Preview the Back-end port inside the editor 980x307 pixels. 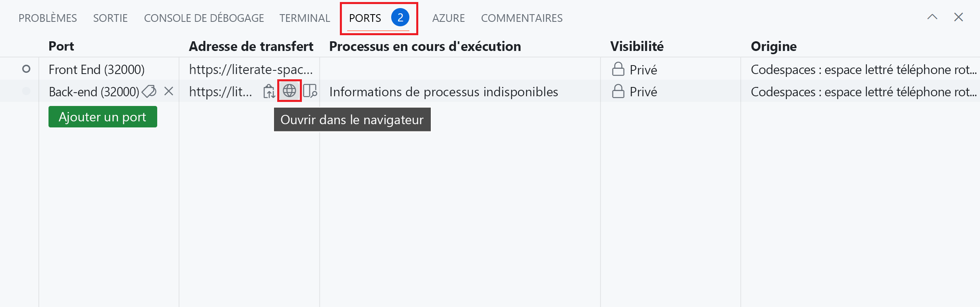coord(310,91)
